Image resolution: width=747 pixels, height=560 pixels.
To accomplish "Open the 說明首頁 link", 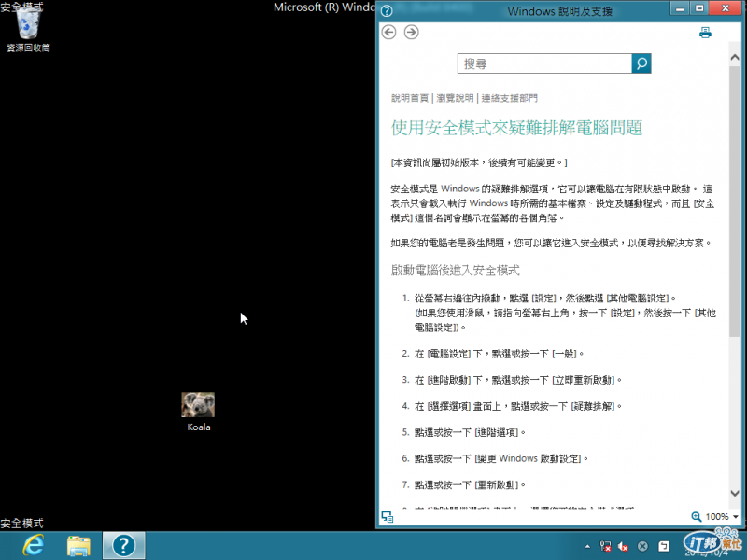I will (410, 98).
